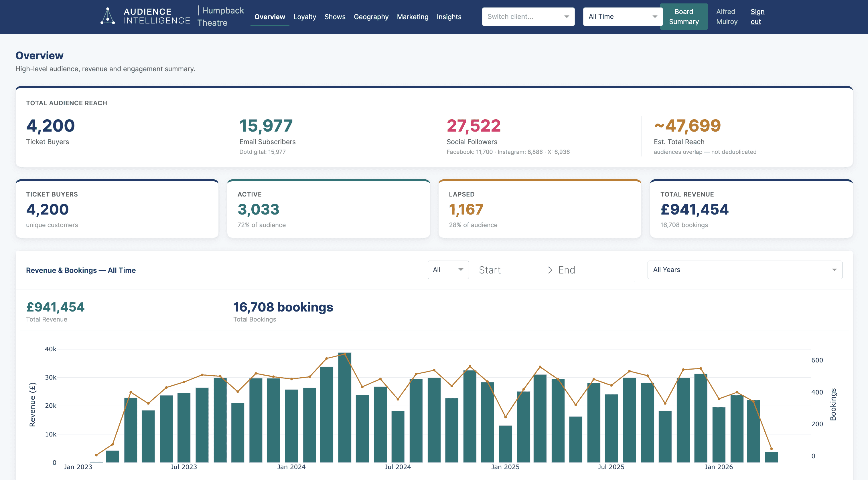868x480 pixels.
Task: Select the Active audience card
Action: [x=329, y=209]
